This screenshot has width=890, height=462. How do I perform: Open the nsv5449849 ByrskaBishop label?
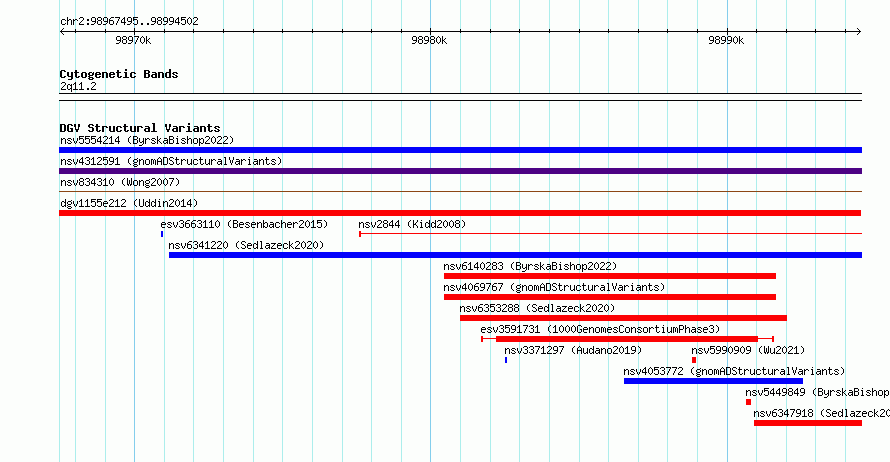(817, 392)
